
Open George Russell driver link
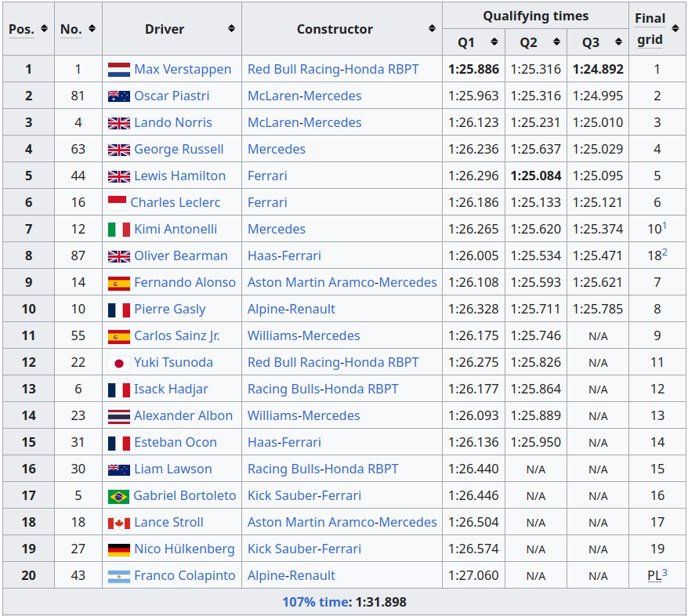(x=179, y=149)
